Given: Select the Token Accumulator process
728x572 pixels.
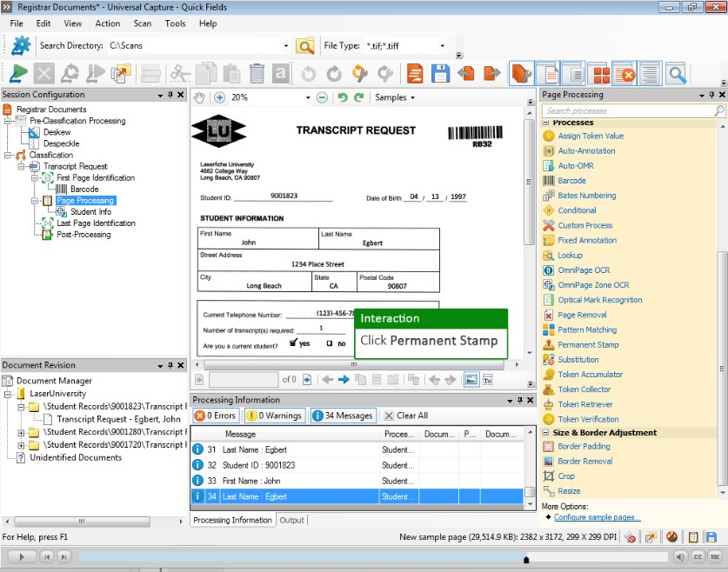Looking at the screenshot, I should coord(590,375).
